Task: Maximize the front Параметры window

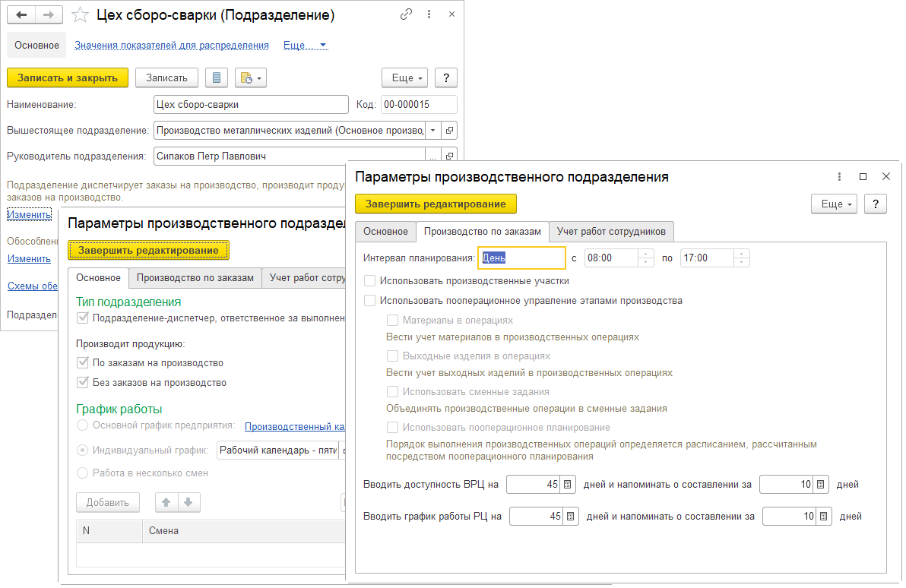Action: click(x=863, y=177)
